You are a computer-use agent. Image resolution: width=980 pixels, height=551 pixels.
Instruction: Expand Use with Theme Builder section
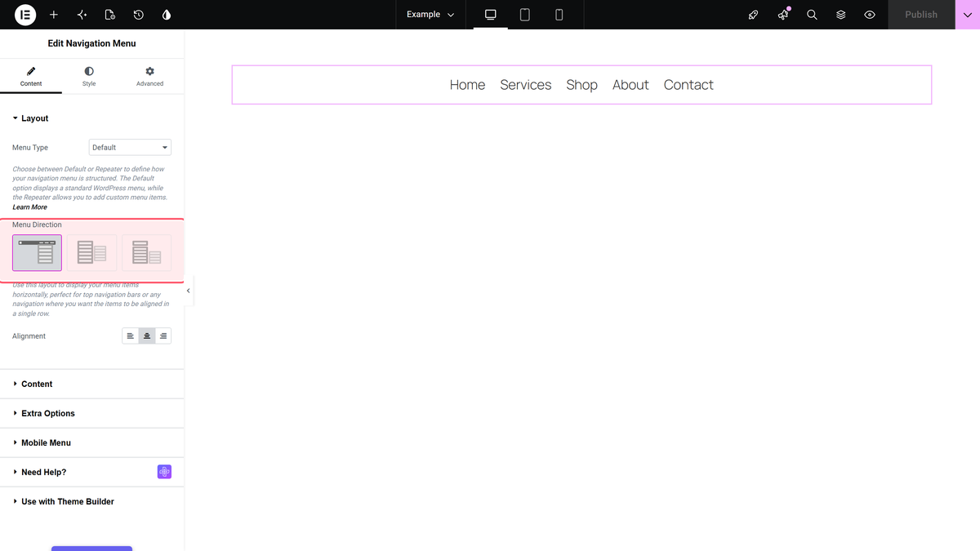pyautogui.click(x=91, y=501)
